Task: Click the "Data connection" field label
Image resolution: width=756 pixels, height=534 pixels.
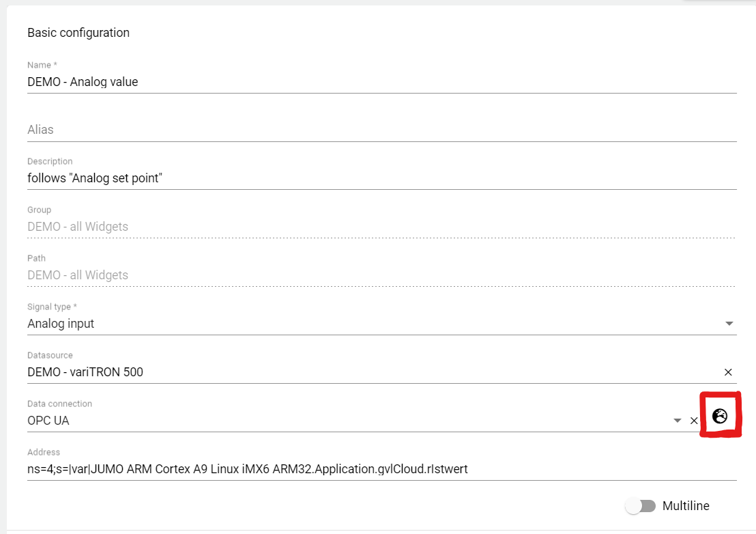Action: (59, 404)
